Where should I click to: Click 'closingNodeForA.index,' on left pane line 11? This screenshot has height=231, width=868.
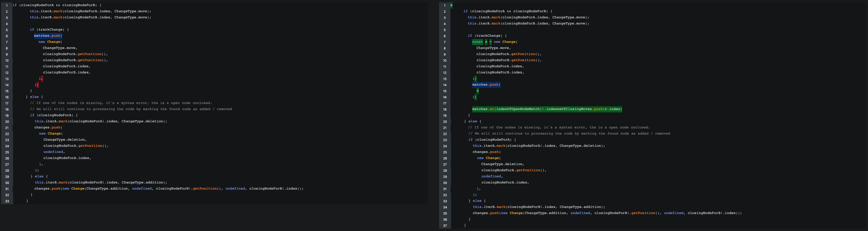(x=67, y=66)
